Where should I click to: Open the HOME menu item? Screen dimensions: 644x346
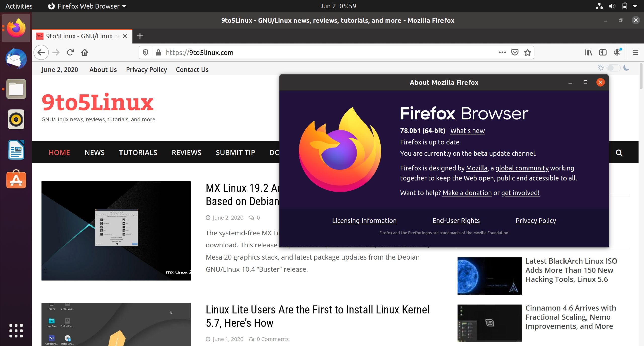pos(59,152)
